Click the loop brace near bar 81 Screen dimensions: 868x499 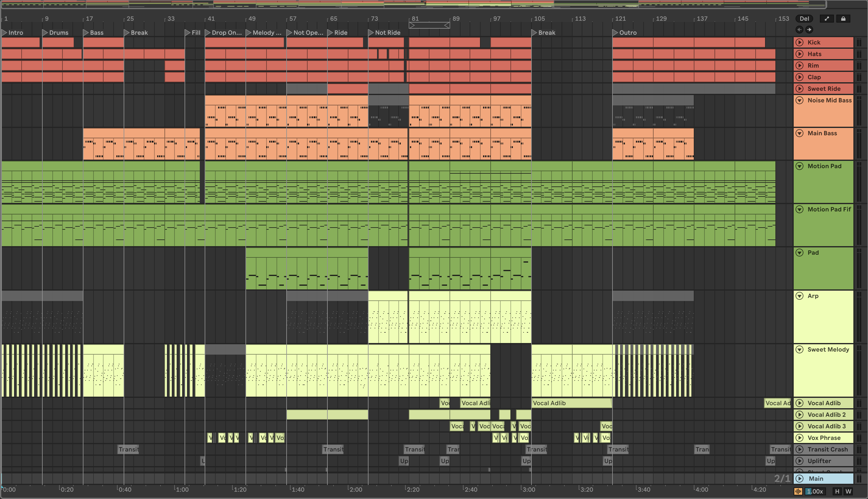pos(429,25)
